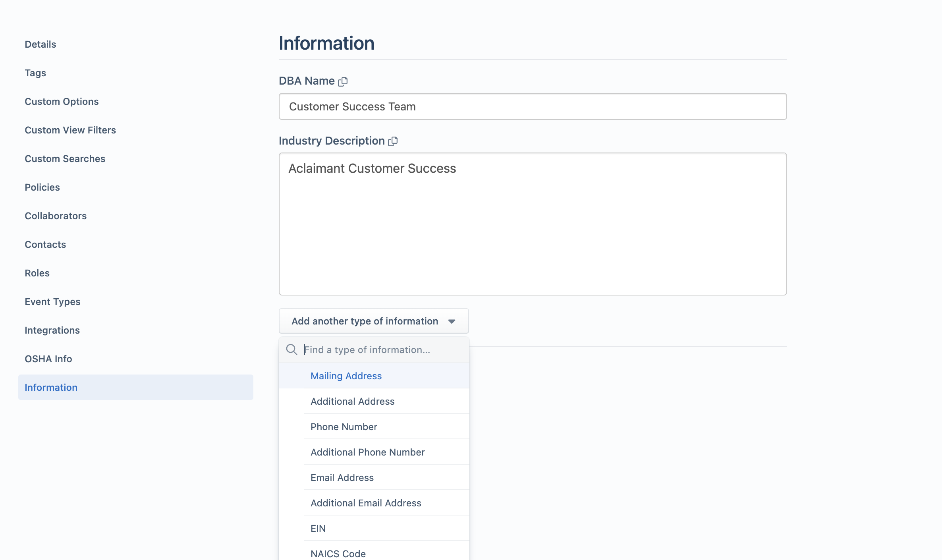The image size is (942, 560).
Task: Click the search magnifier icon in dropdown
Action: pyautogui.click(x=292, y=350)
